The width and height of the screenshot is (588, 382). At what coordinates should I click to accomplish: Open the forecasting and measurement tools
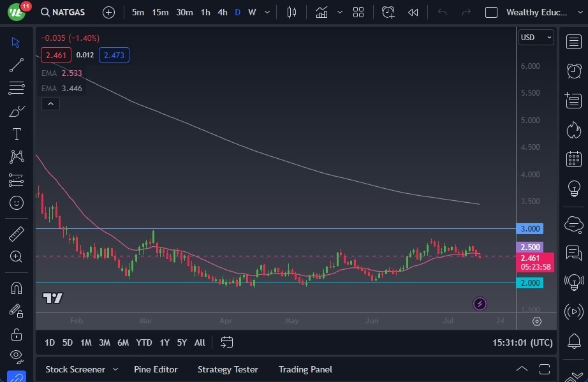16,180
